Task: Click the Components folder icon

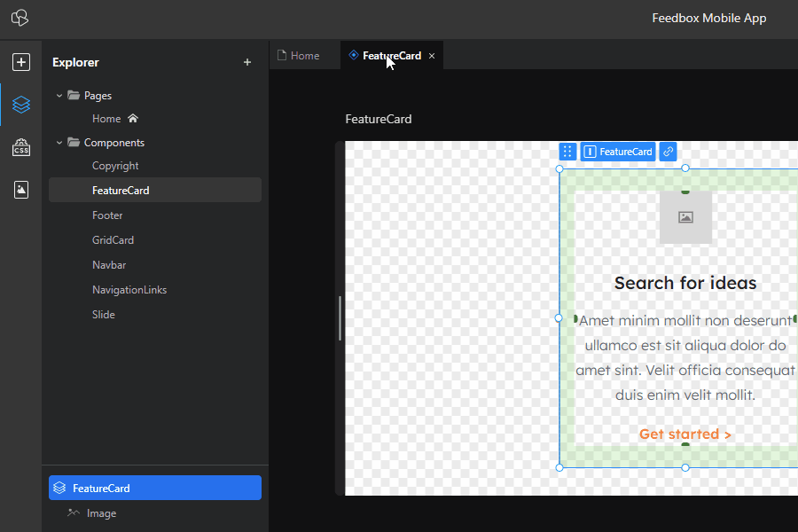Action: coord(74,142)
